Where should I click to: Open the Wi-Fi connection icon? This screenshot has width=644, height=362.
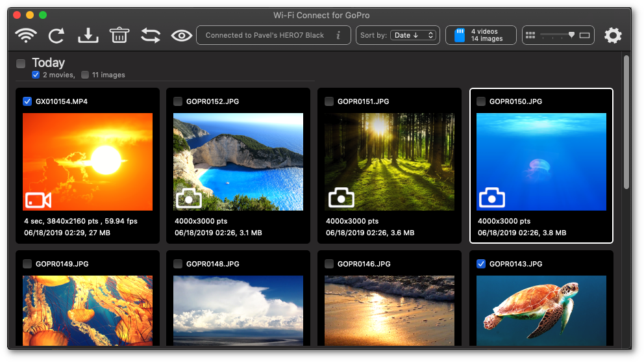pyautogui.click(x=26, y=35)
